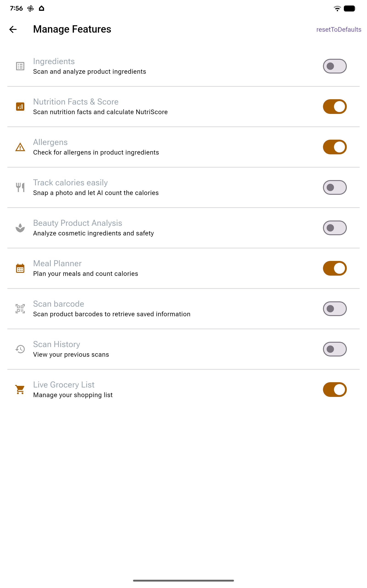Screen dimensions: 367x588
Task: Select the Live Grocery List cart icon
Action: (x=20, y=389)
